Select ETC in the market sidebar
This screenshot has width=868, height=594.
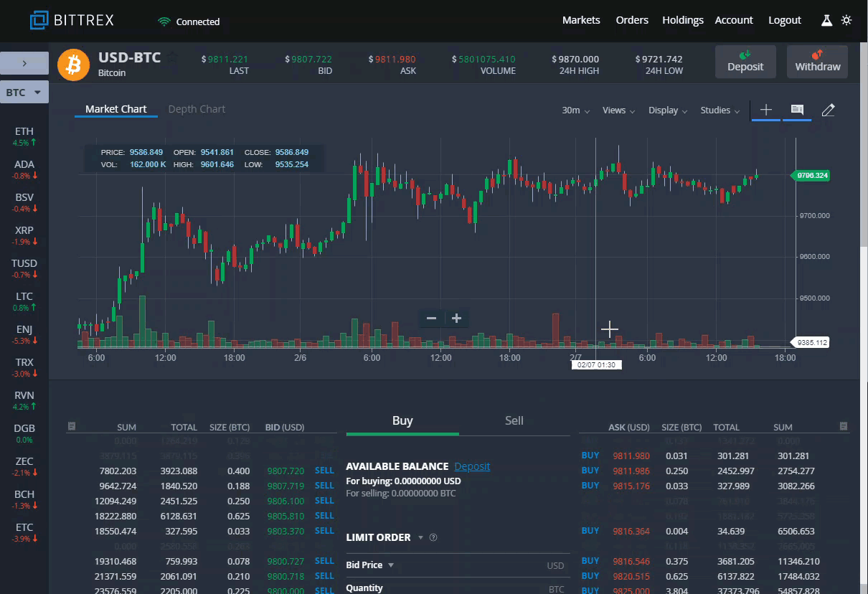24,532
